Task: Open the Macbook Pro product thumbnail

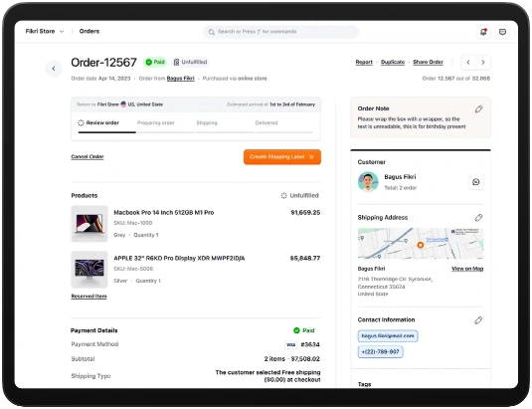Action: (x=89, y=224)
